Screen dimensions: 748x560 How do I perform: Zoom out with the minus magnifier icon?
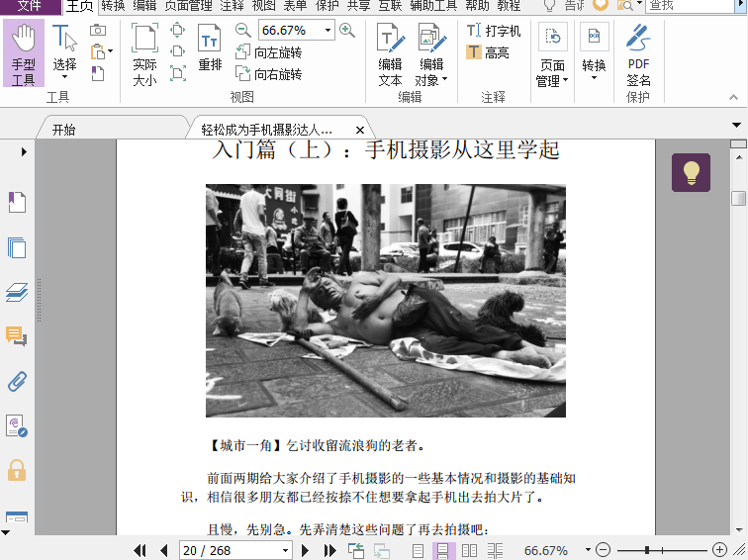(242, 31)
